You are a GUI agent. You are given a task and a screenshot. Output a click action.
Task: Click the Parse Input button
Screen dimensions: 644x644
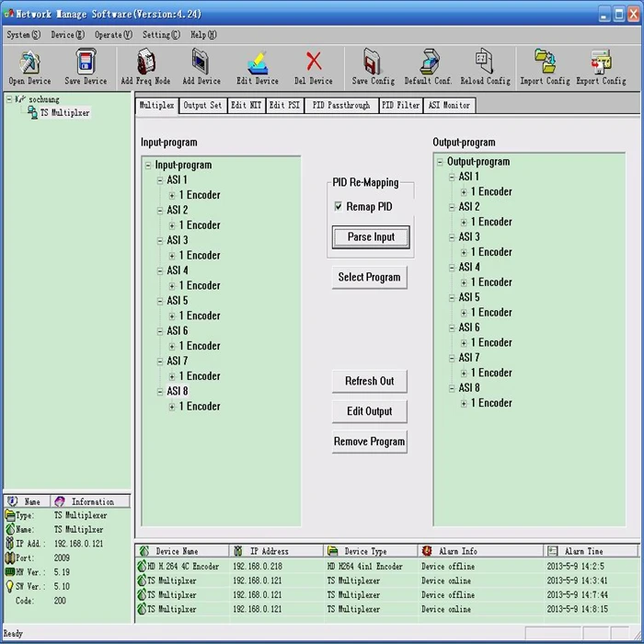(371, 237)
